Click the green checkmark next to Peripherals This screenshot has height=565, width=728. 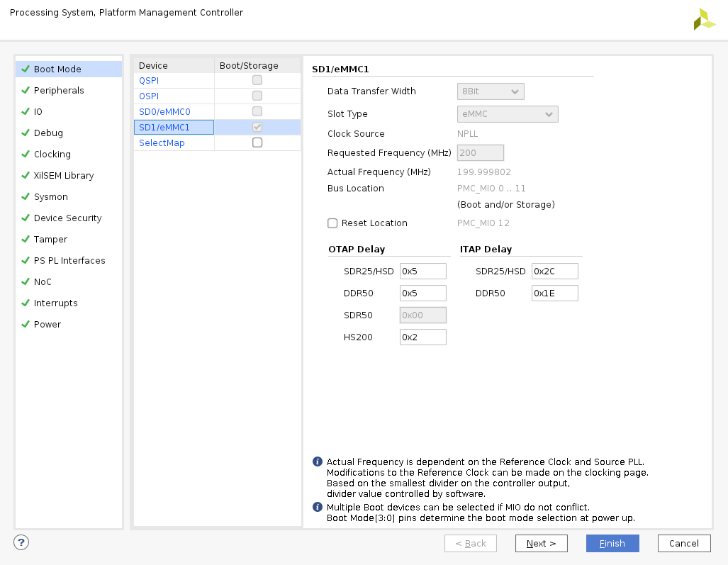(x=26, y=90)
